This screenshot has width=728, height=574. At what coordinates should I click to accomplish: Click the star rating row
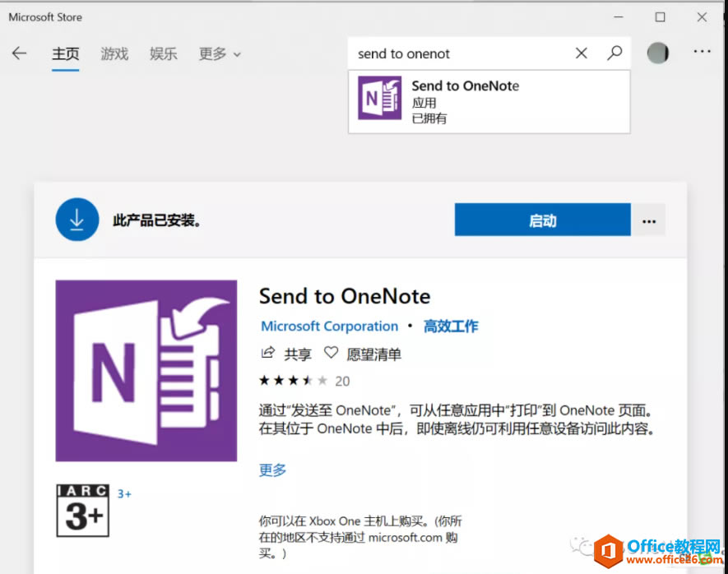click(x=293, y=381)
